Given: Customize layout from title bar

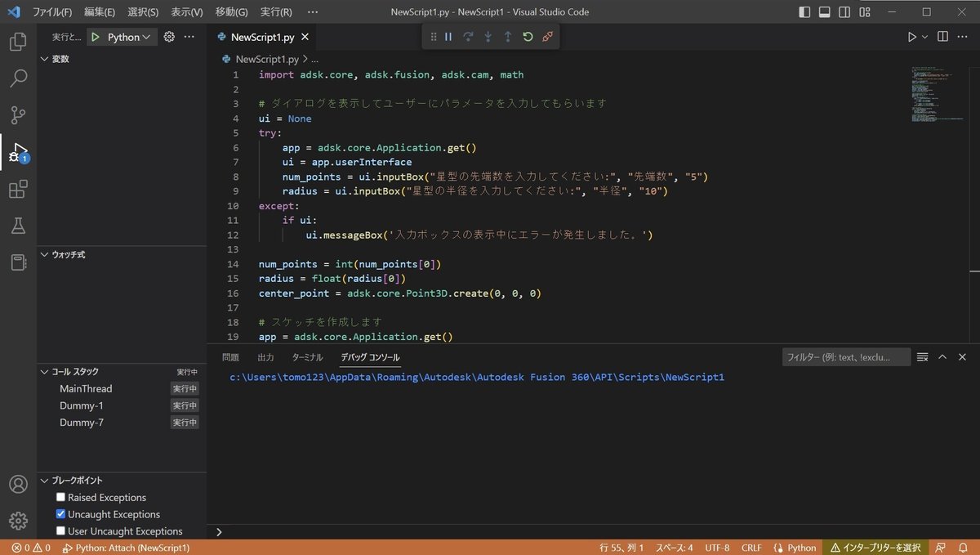Looking at the screenshot, I should tap(865, 12).
